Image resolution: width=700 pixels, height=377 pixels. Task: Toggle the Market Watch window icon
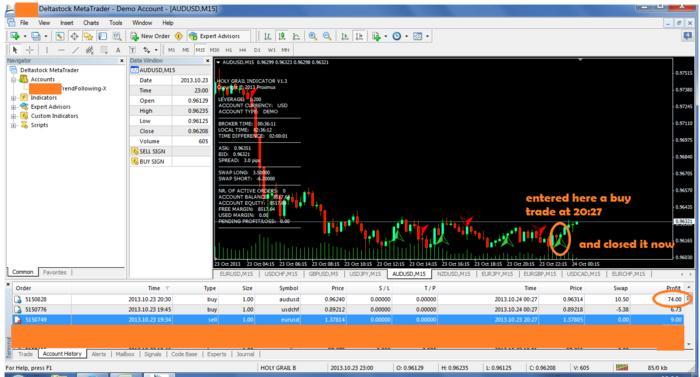59,36
